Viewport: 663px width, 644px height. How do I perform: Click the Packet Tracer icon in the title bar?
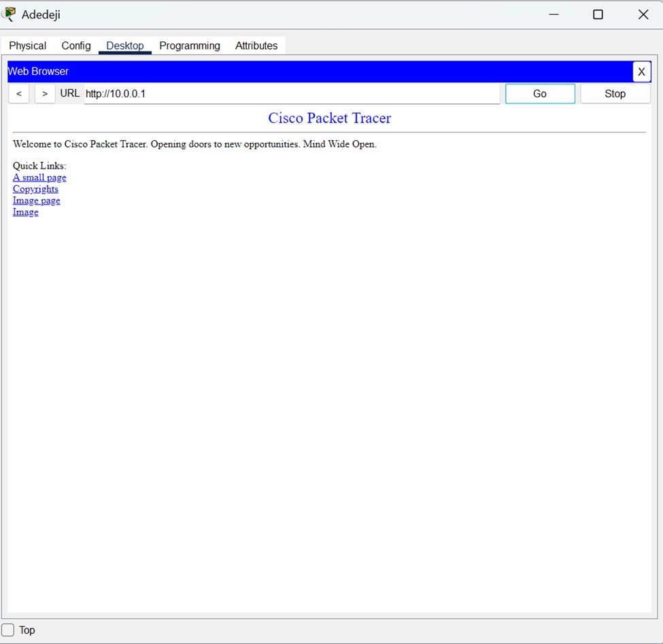click(x=8, y=14)
